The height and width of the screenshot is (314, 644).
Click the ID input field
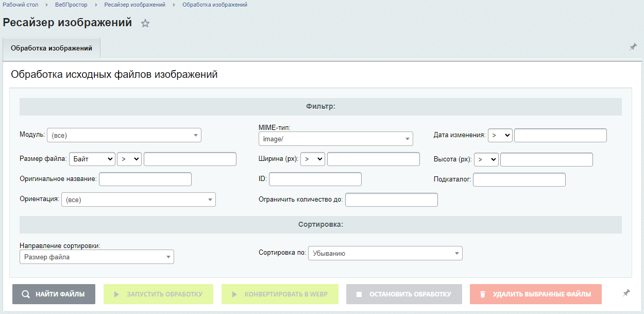click(315, 179)
